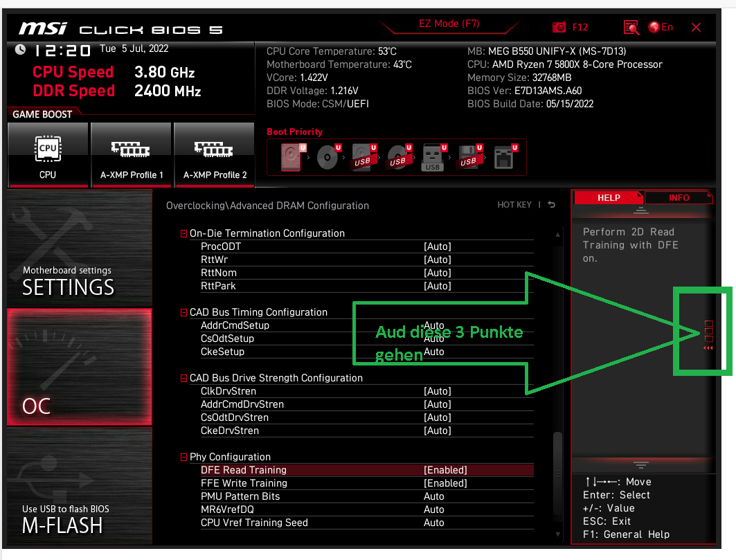Select the CD/DVD boot priority device
This screenshot has width=736, height=560.
(x=327, y=157)
